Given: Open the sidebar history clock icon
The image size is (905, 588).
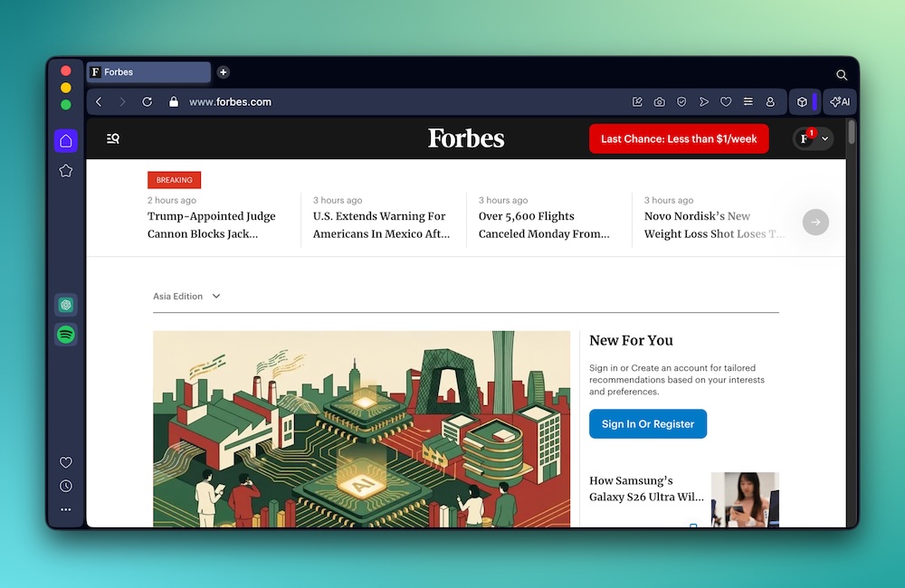Looking at the screenshot, I should pos(66,486).
